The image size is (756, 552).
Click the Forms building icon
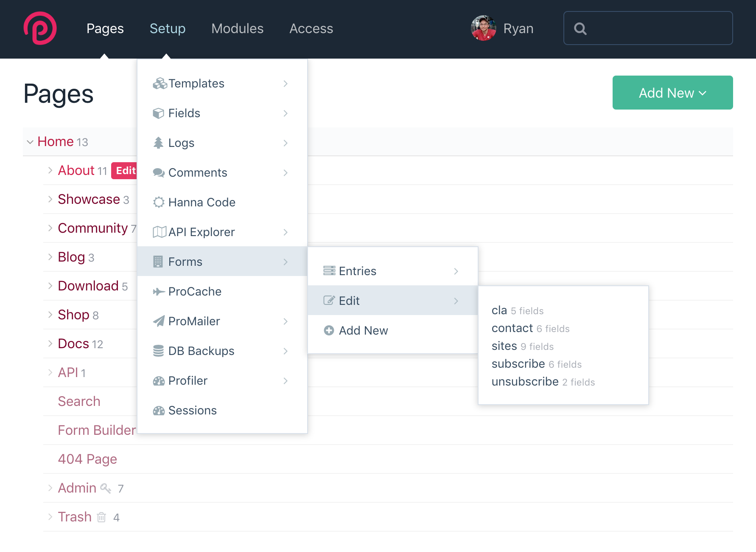pos(158,262)
